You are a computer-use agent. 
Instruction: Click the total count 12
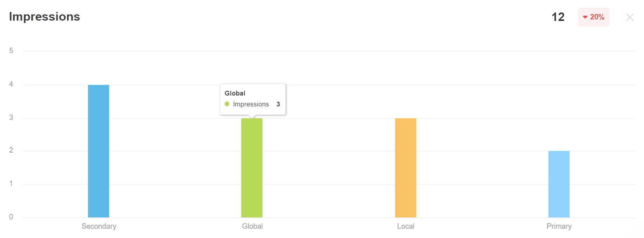tap(558, 17)
